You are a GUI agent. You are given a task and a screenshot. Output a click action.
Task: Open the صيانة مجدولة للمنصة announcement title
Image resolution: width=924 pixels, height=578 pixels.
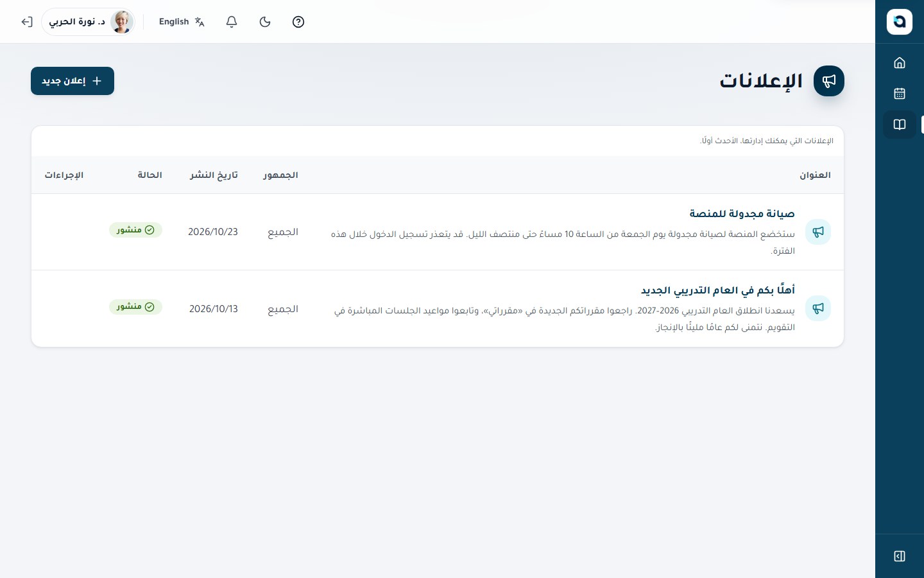[742, 213]
